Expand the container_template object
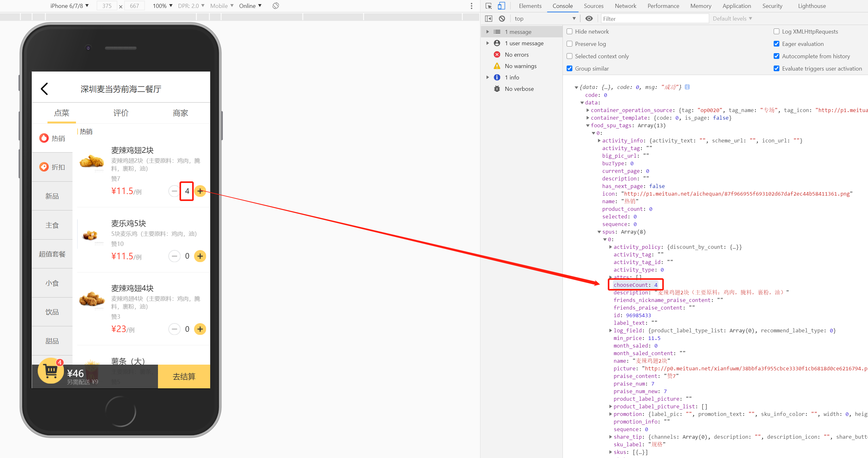 pyautogui.click(x=588, y=118)
